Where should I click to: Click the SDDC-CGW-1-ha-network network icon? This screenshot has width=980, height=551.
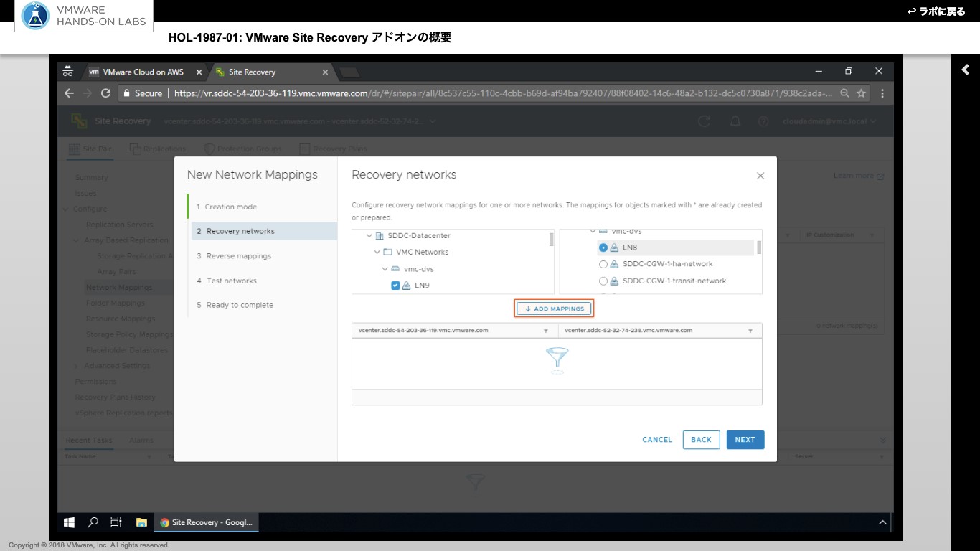(615, 264)
